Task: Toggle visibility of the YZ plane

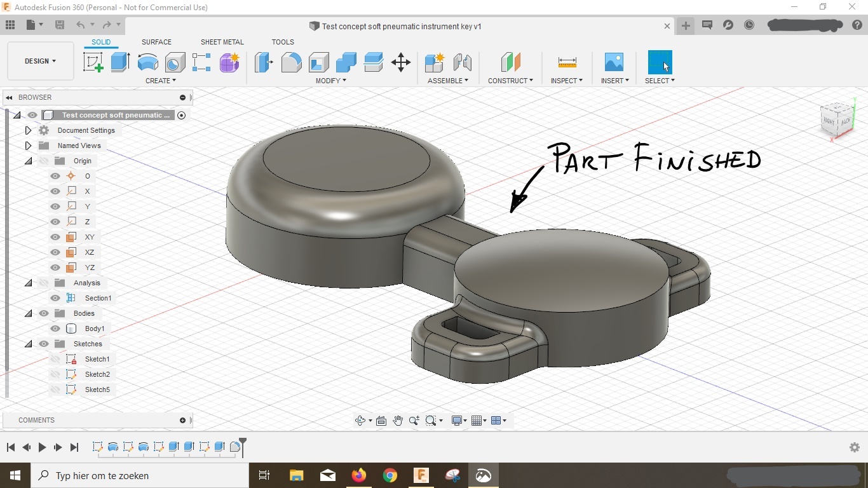Action: tap(55, 268)
